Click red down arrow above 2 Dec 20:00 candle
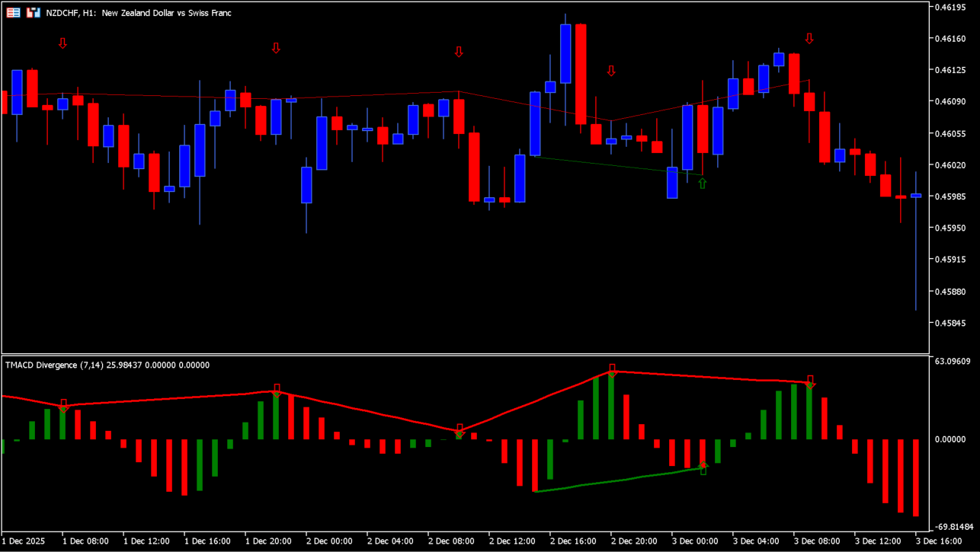Screen dimensions: 980x552 point(611,71)
